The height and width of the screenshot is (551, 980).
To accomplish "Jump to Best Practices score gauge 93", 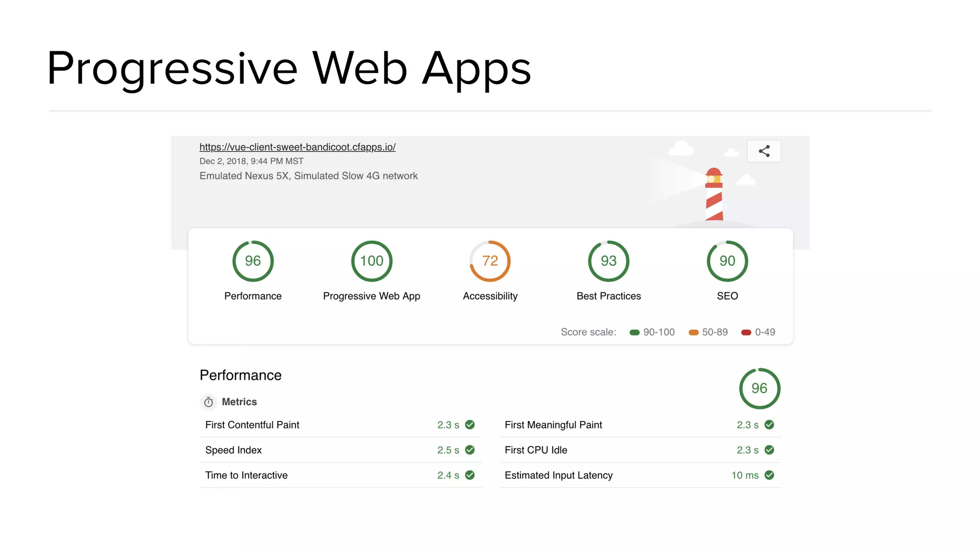I will tap(609, 261).
